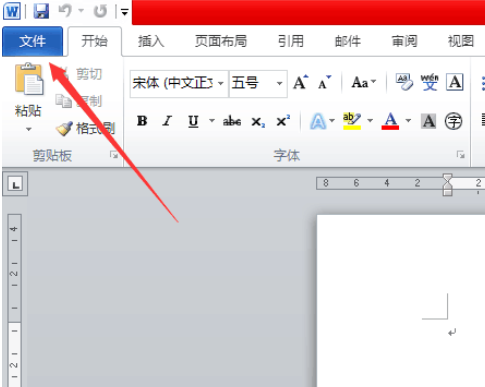Expand the font name dropdown arrow

click(x=221, y=83)
